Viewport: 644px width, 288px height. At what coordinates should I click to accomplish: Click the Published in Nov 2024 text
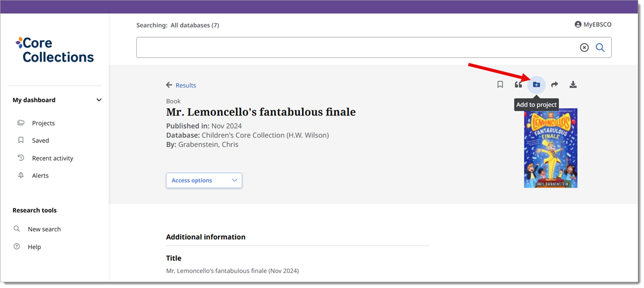(204, 126)
